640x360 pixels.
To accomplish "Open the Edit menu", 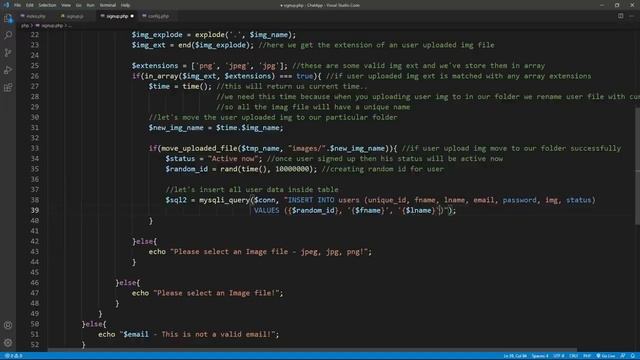I will point(30,5).
